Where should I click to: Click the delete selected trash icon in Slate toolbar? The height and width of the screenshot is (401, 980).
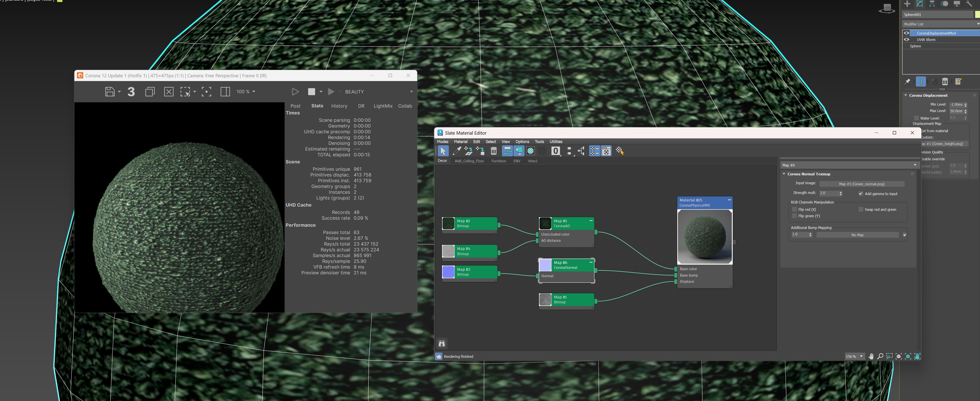point(493,151)
